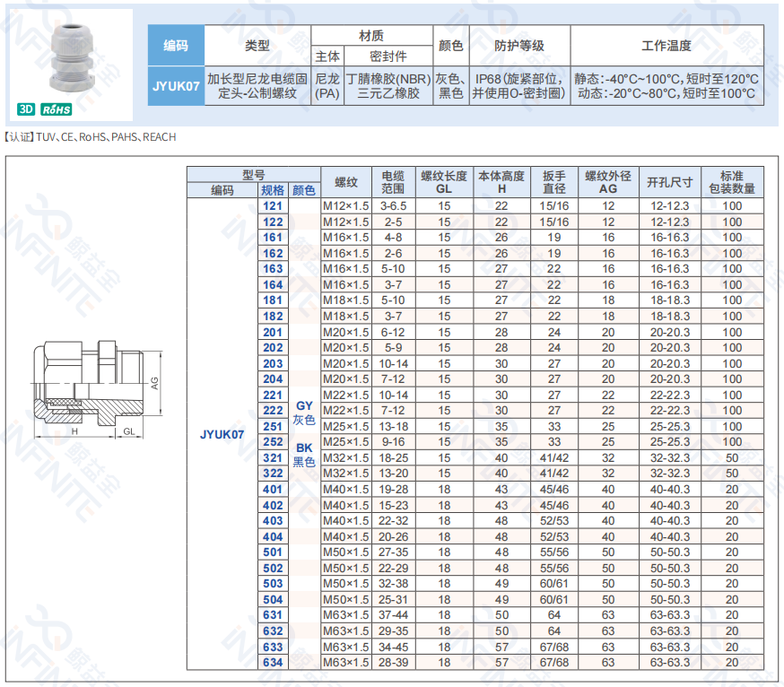Click the 类型 header cell
Viewport: 784px width, 687px height.
pos(257,46)
